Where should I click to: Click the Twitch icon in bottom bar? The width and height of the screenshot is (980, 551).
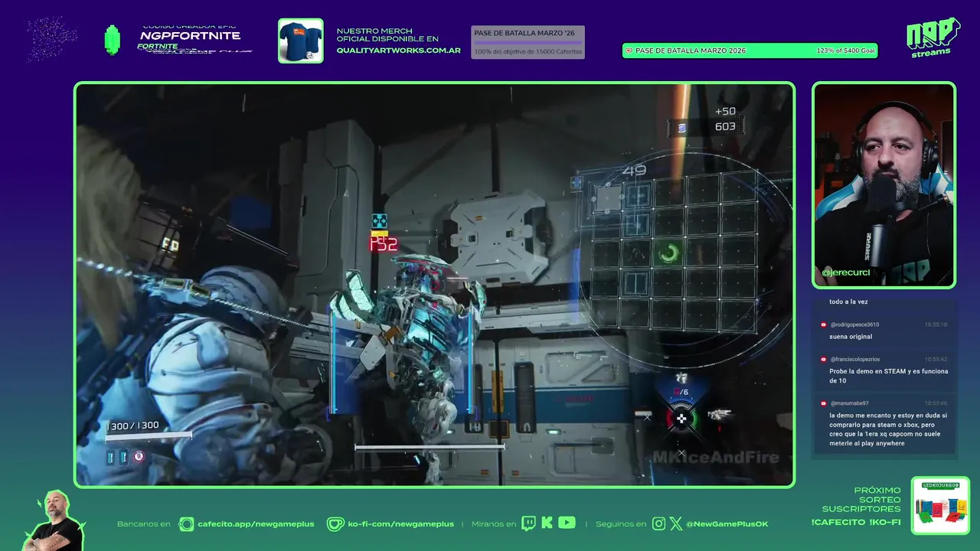528,523
